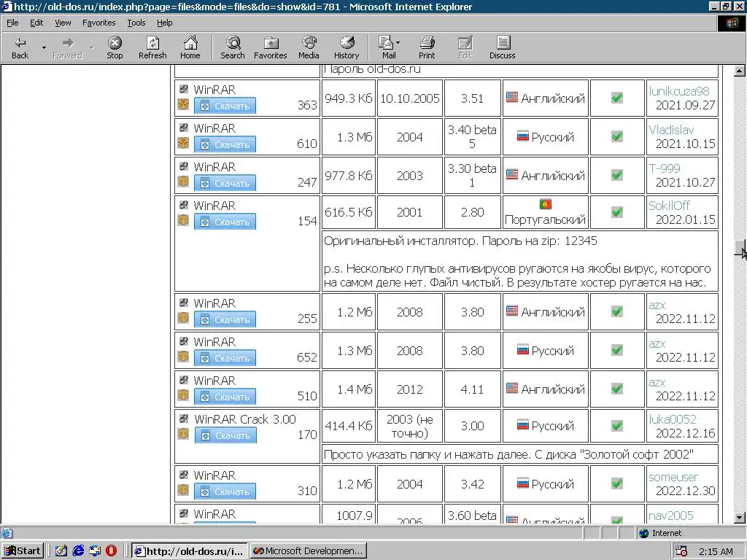This screenshot has height=560, width=747.
Task: Select the 2003 (не точно) date cell
Action: click(410, 426)
